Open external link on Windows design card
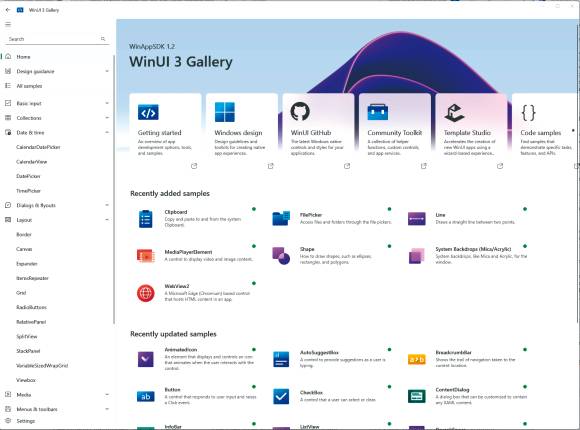The height and width of the screenshot is (430, 580). pos(270,166)
